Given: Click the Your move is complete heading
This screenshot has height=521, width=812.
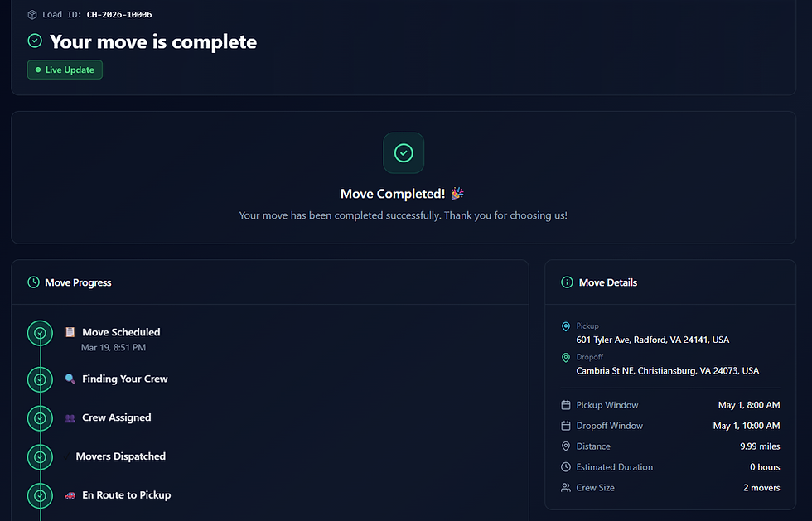Looking at the screenshot, I should point(153,41).
